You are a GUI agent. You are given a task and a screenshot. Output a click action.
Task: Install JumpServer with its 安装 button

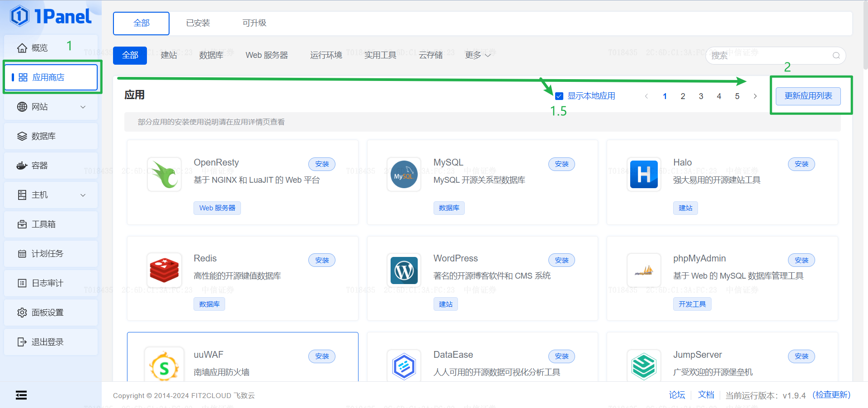(x=802, y=356)
